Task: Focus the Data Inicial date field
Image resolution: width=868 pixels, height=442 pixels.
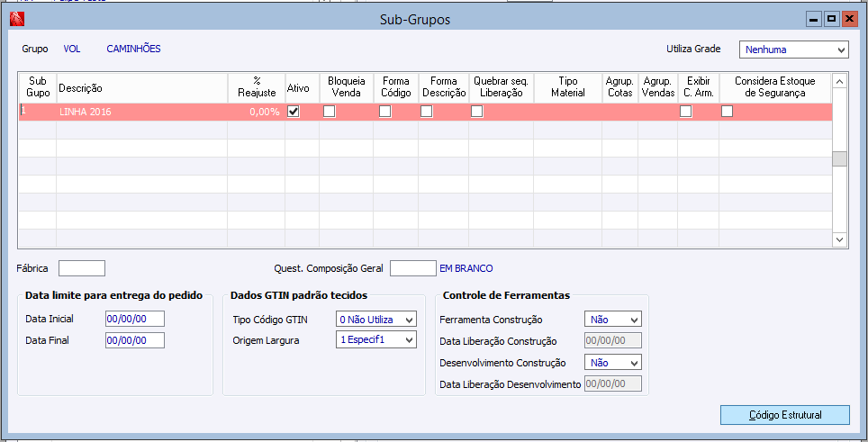Action: pos(135,319)
